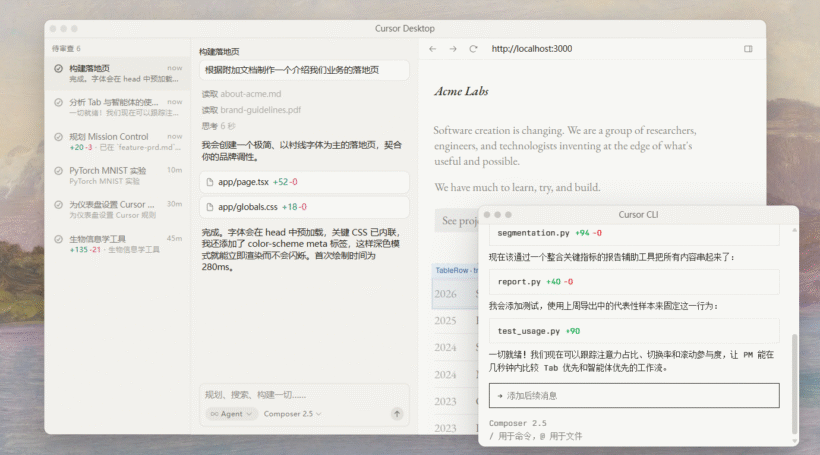Click the Acme Labs heading in preview

point(461,92)
